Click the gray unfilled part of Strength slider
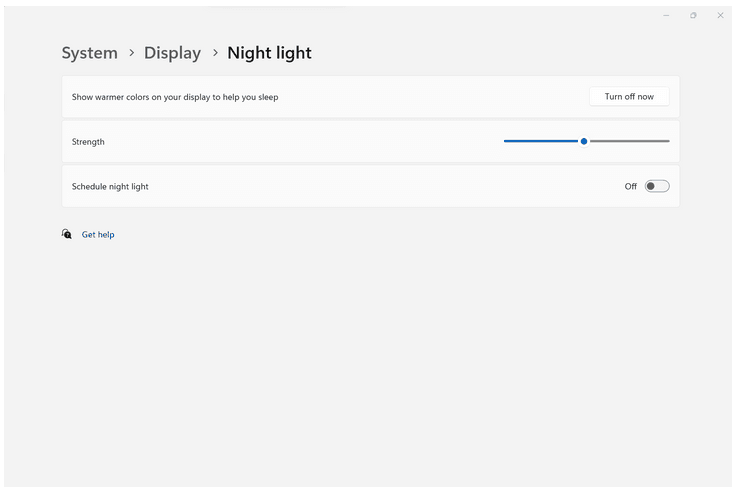743x496 pixels. (629, 141)
